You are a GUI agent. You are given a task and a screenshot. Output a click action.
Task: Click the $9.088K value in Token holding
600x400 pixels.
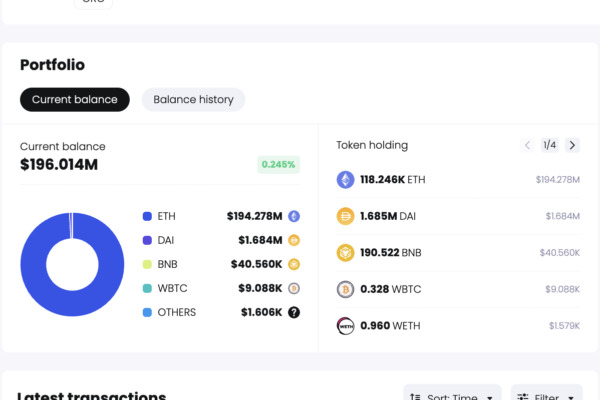[x=562, y=289]
